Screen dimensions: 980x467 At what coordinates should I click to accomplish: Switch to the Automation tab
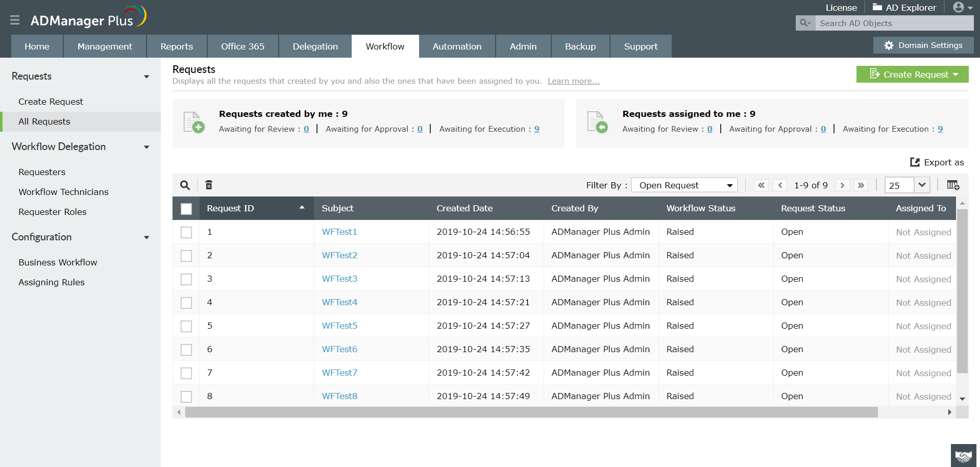pyautogui.click(x=457, y=46)
